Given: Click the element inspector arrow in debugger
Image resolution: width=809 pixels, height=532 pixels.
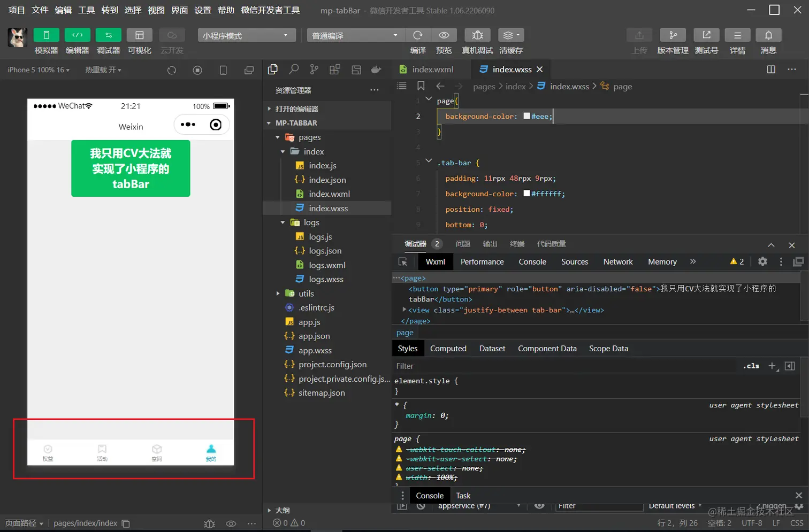Looking at the screenshot, I should point(403,261).
